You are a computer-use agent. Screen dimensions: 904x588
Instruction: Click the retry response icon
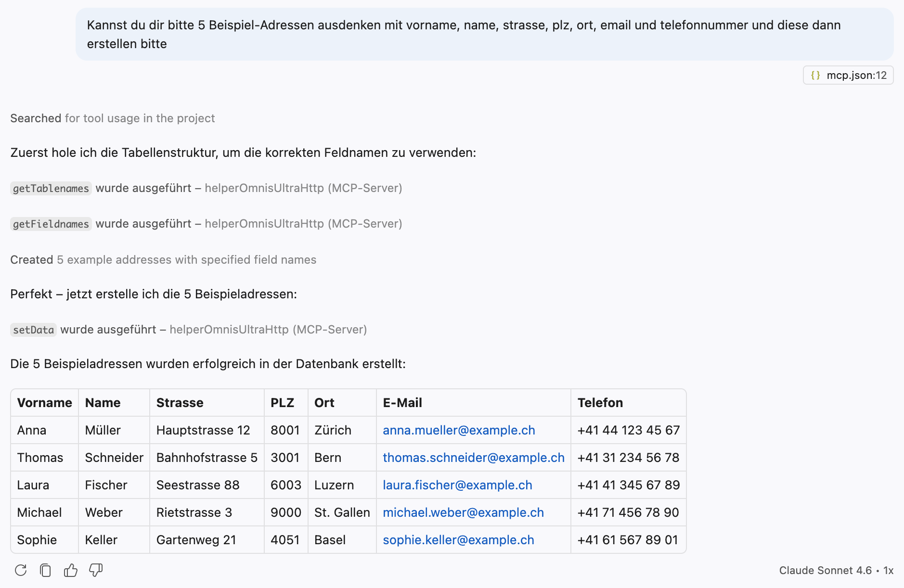coord(21,570)
